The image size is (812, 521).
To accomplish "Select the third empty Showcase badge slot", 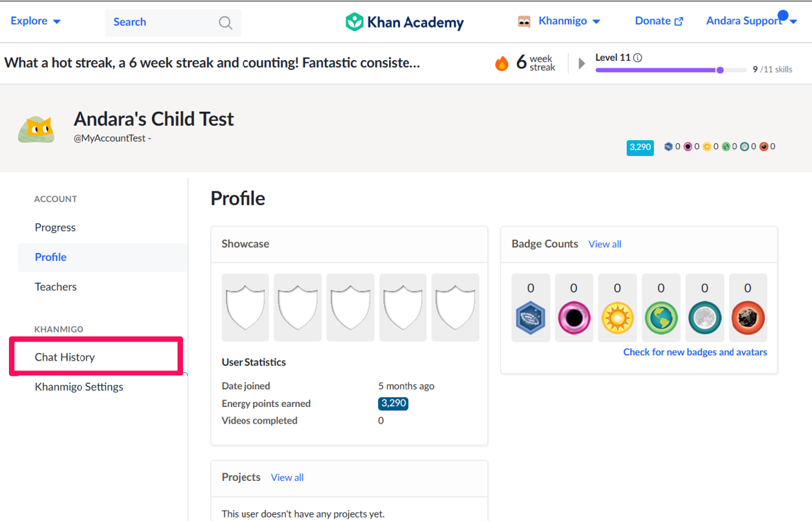I will [x=350, y=307].
